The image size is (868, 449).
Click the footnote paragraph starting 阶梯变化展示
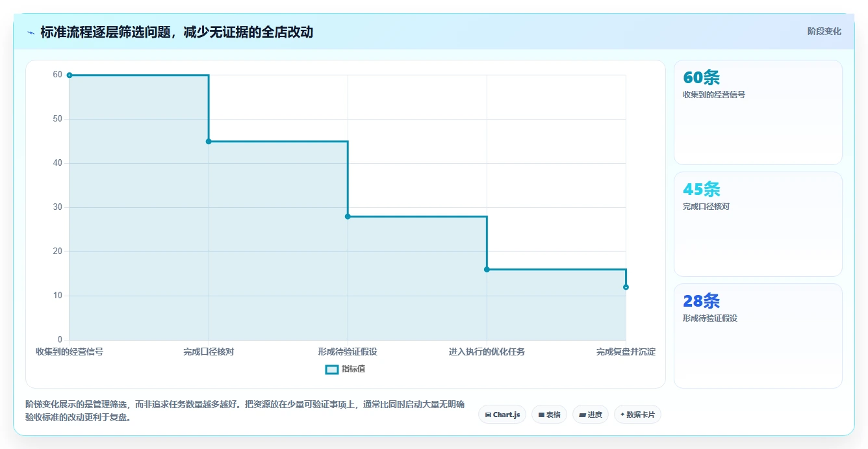pyautogui.click(x=246, y=411)
